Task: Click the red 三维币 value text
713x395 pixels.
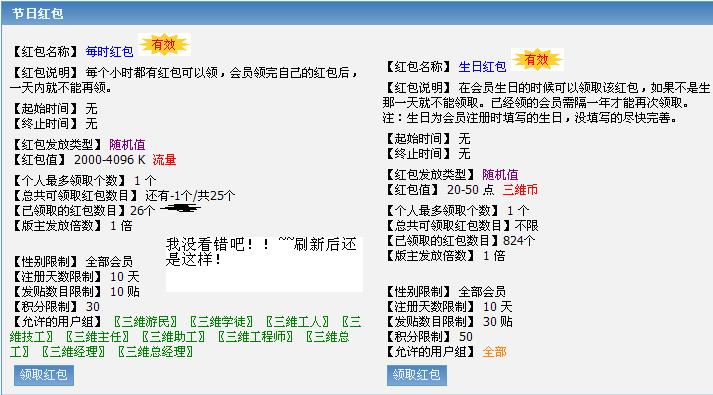Action: (x=520, y=190)
